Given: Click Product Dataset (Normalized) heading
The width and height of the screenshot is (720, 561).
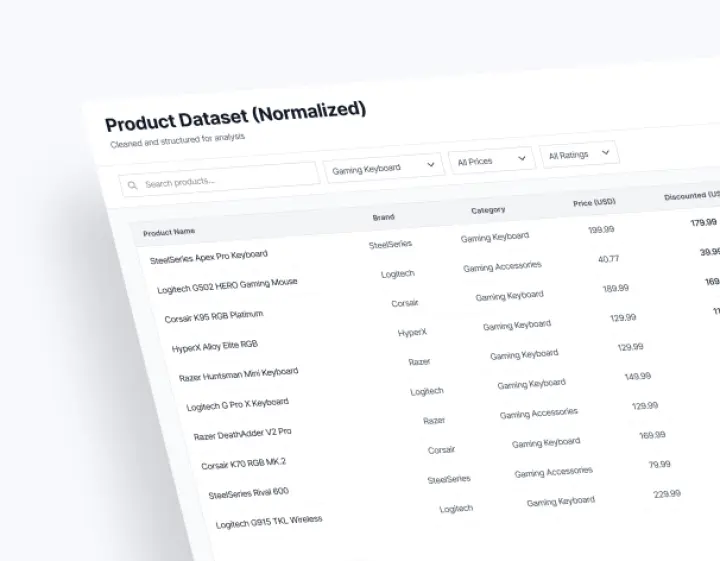Looking at the screenshot, I should pyautogui.click(x=235, y=117).
